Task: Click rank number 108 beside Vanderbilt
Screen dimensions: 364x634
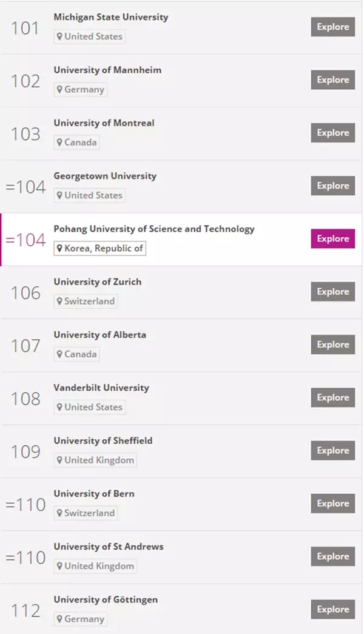Action: pos(25,399)
